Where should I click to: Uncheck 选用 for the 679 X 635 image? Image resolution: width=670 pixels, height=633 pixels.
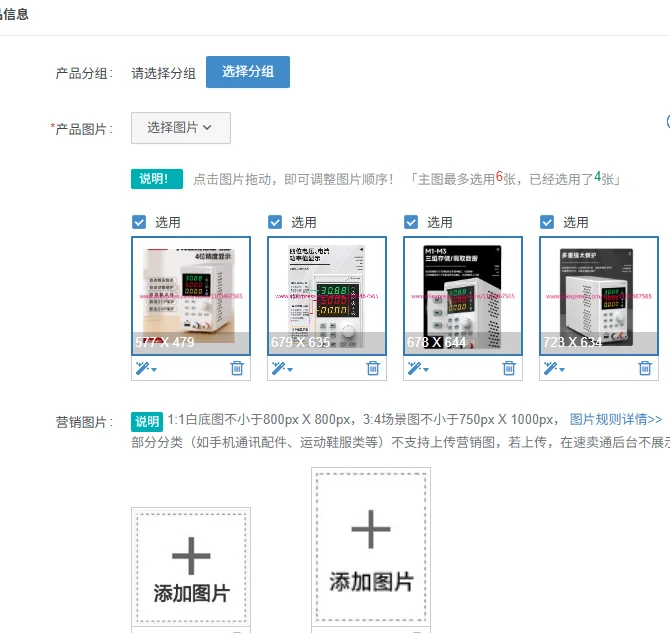[275, 222]
